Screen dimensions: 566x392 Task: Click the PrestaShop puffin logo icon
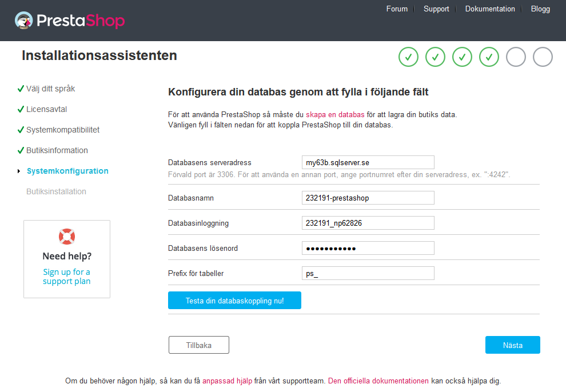(24, 20)
